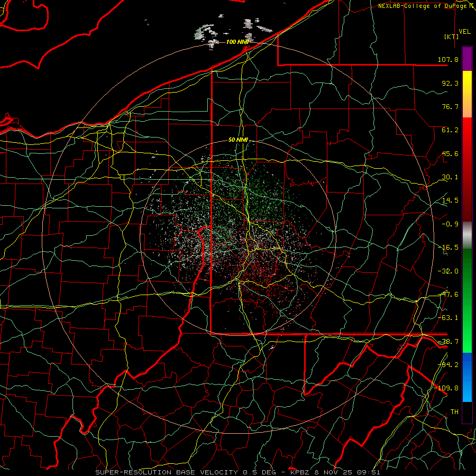
Task: Click the -47.6 legend value
Action: 448,295
